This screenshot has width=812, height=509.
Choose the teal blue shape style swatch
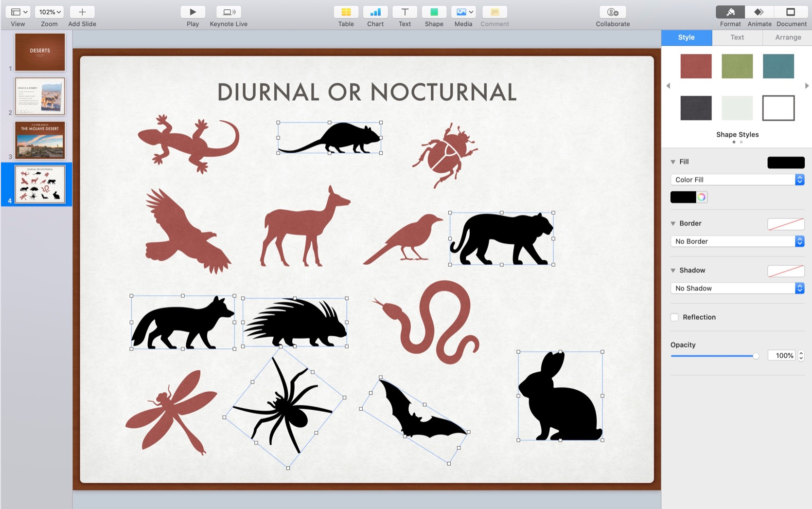click(778, 66)
